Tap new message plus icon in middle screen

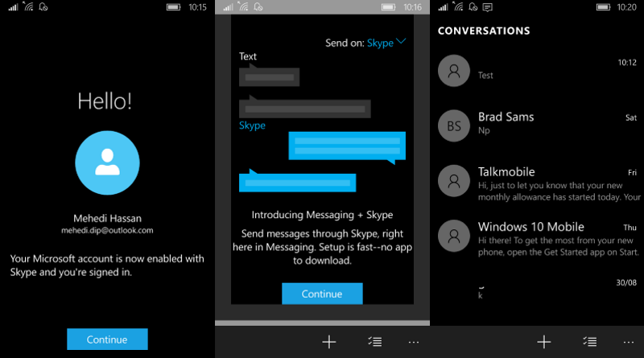coord(329,342)
